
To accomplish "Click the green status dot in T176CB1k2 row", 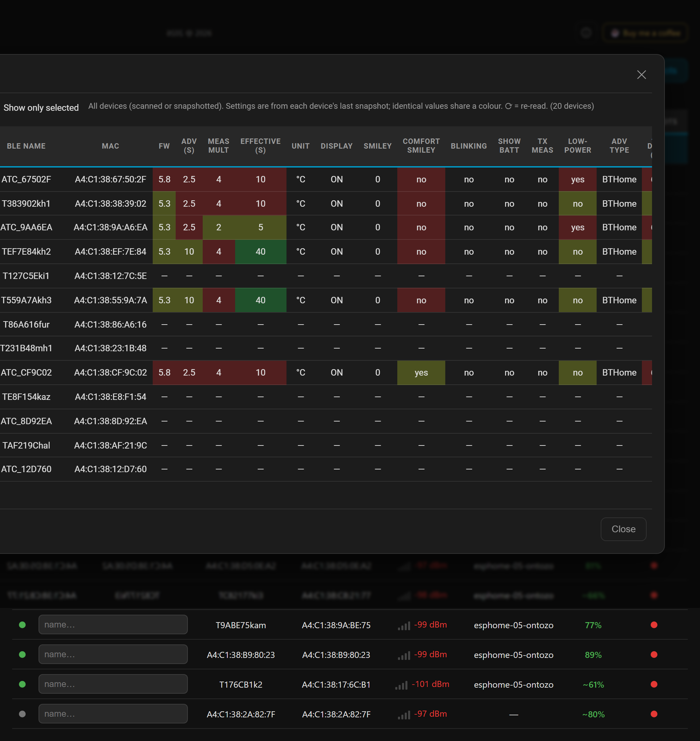I will point(22,684).
